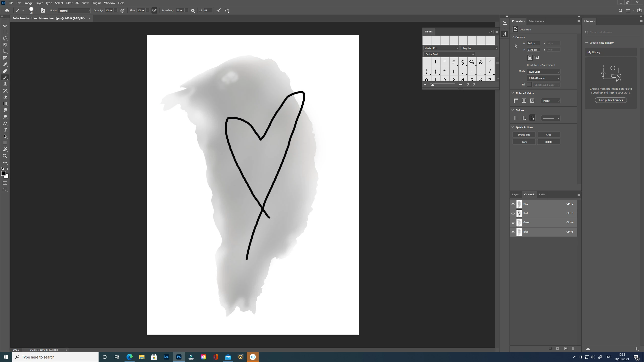Toggle Green channel eye icon
Image resolution: width=644 pixels, height=362 pixels.
click(513, 223)
